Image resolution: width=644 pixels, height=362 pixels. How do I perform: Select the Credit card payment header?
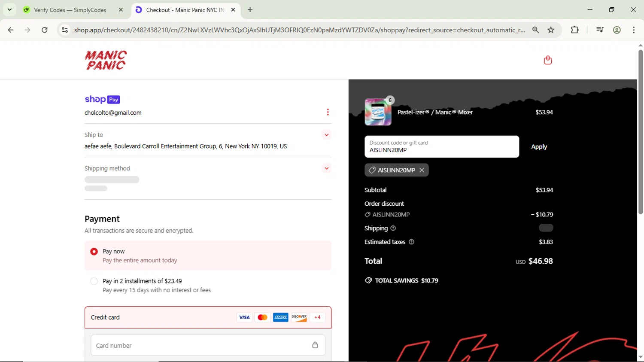tap(208, 317)
